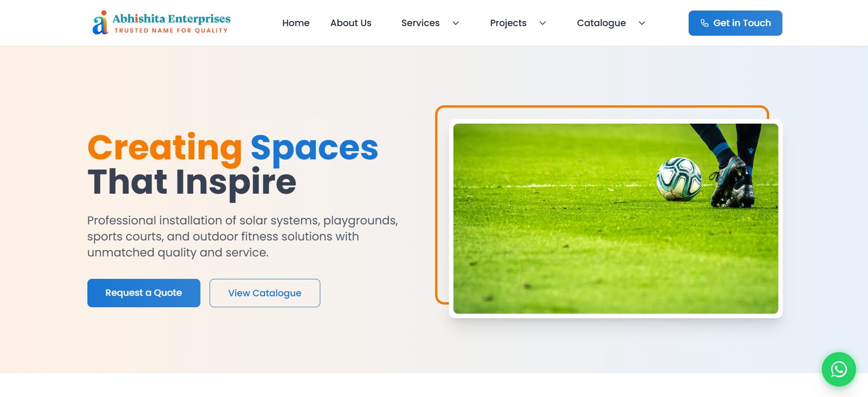
Task: Select Projects in navigation bar
Action: pos(508,23)
